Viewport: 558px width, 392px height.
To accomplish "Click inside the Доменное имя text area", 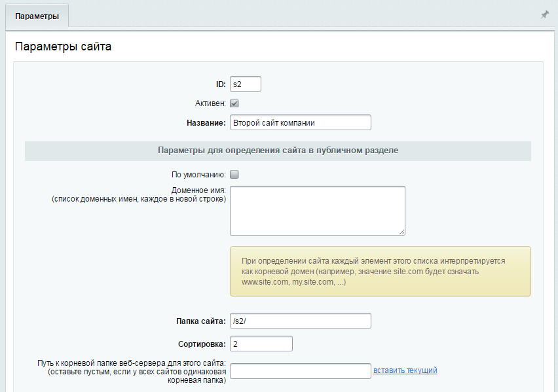I will pos(318,211).
